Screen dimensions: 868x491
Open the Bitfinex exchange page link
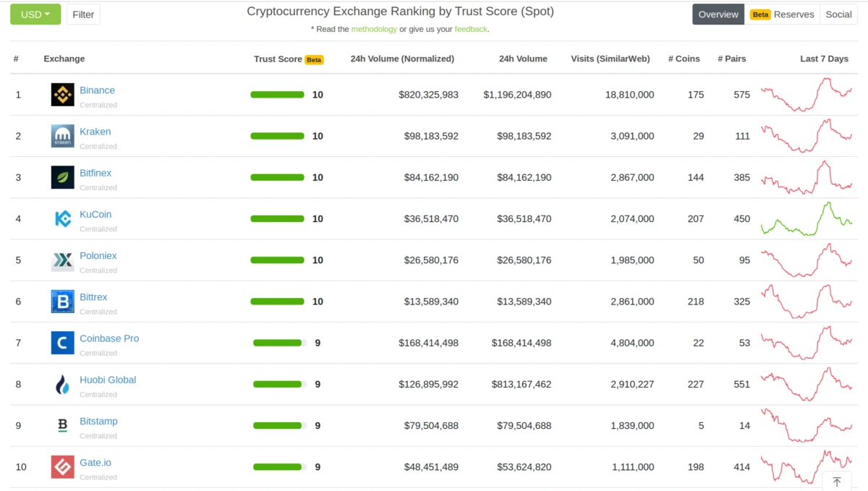[x=95, y=173]
